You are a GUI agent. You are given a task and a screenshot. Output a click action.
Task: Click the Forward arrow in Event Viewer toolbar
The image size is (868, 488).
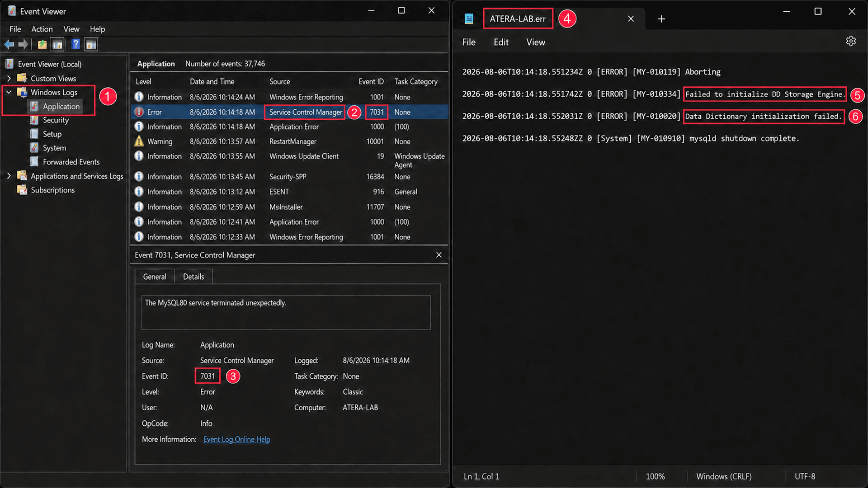click(23, 44)
